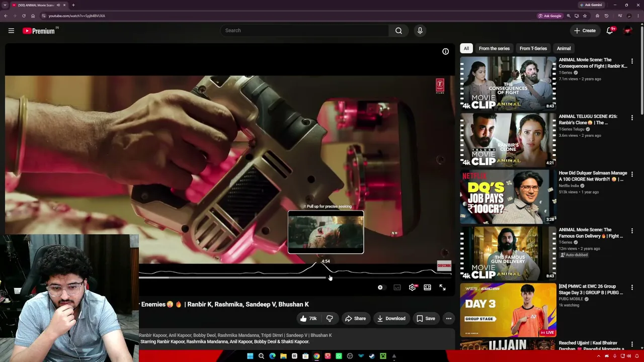Click Chrome icon in the taskbar

316,356
